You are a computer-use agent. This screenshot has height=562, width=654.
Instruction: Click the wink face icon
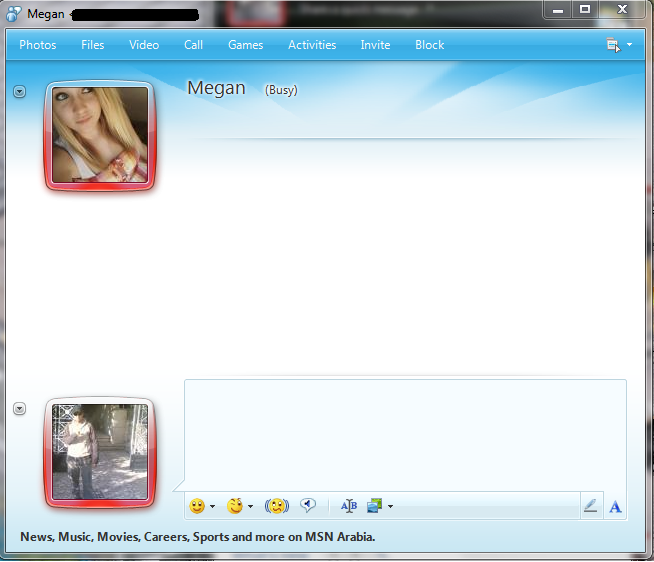pyautogui.click(x=235, y=506)
